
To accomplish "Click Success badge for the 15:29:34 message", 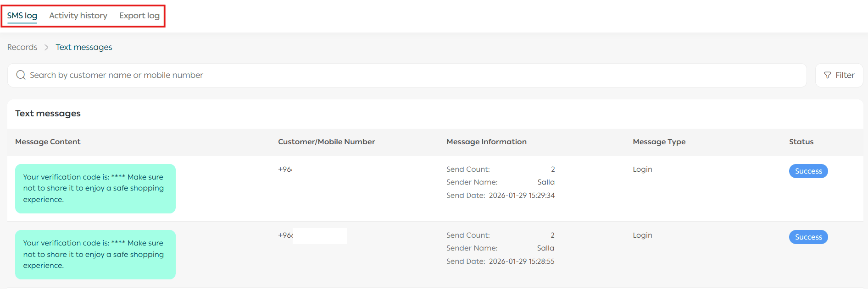I will click(x=808, y=171).
